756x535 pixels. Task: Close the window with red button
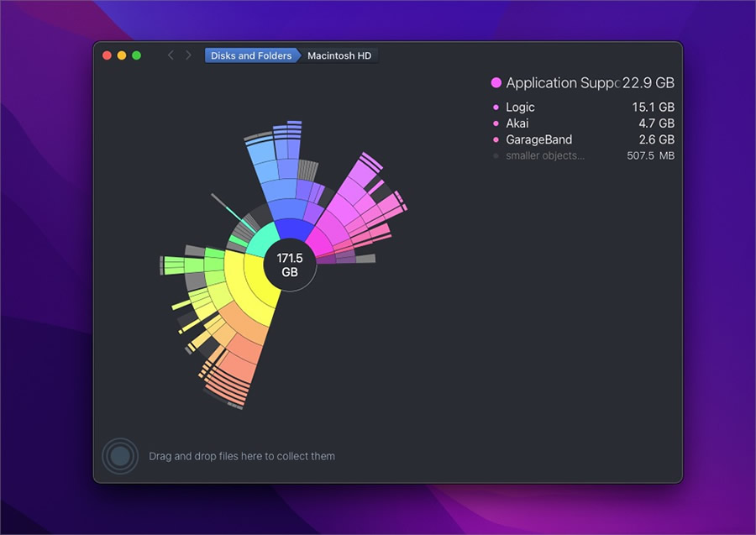(x=107, y=55)
